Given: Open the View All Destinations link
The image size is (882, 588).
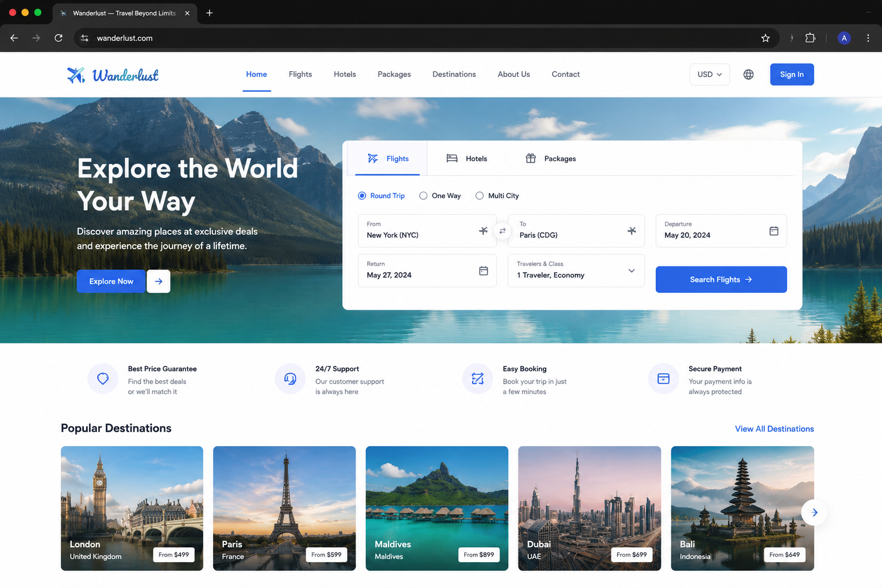Looking at the screenshot, I should tap(775, 429).
